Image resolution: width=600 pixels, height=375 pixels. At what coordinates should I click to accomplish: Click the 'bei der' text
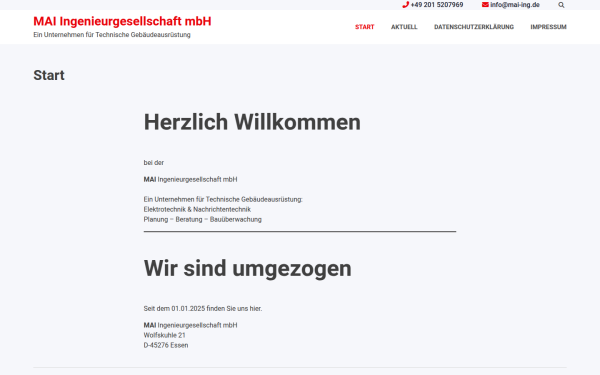coord(154,163)
